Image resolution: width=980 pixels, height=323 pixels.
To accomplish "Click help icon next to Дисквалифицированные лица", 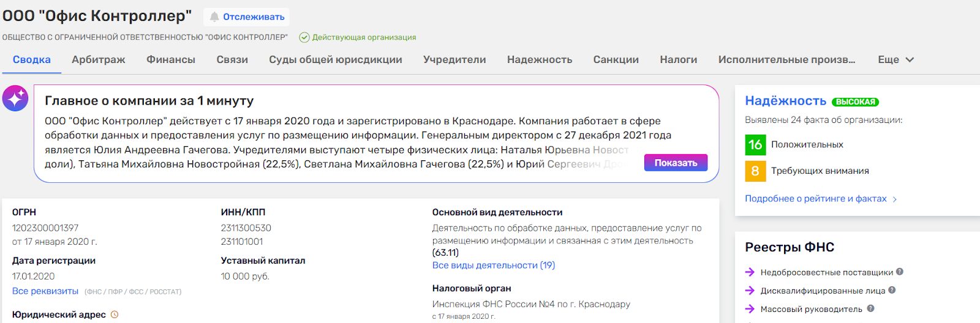I will pyautogui.click(x=892, y=290).
